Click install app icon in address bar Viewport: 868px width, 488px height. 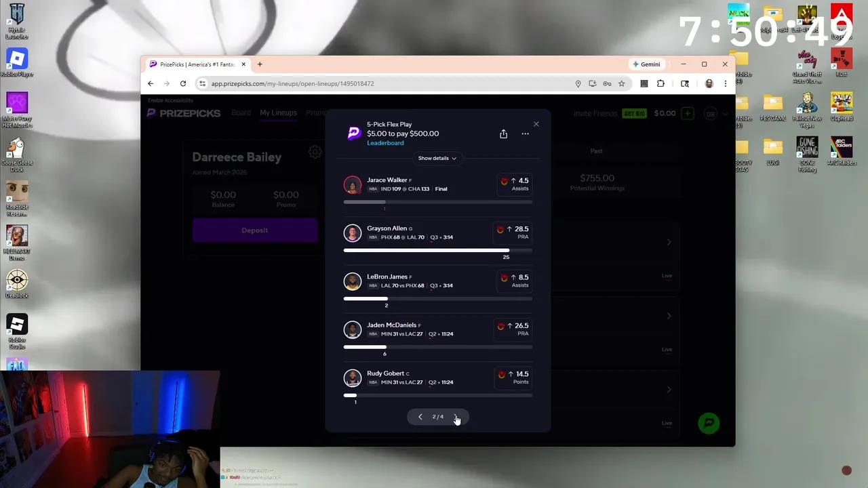593,84
